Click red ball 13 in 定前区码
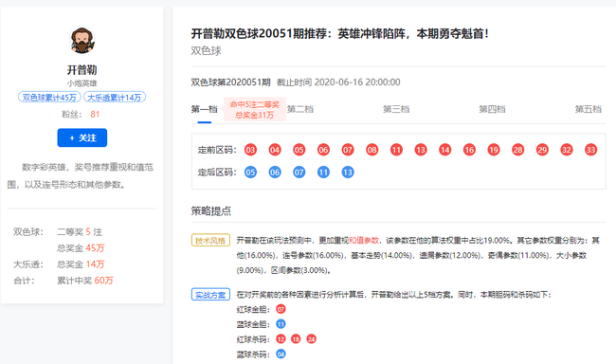 (x=421, y=150)
